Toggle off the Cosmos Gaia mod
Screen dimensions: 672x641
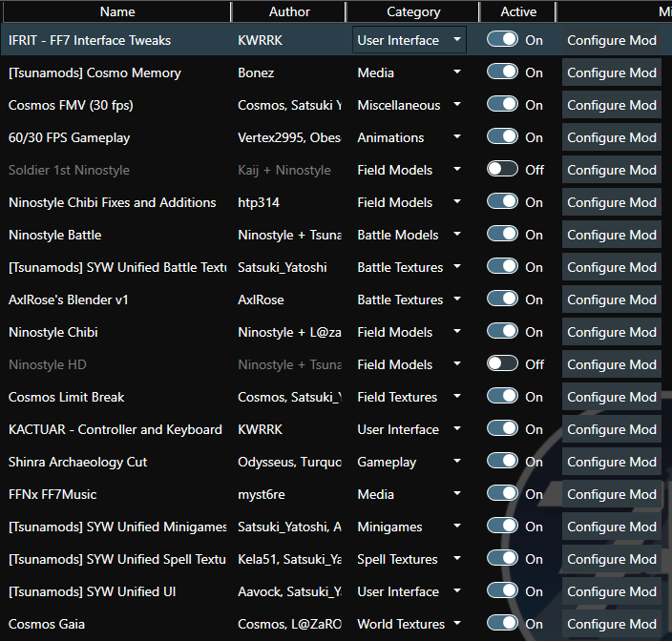(502, 624)
